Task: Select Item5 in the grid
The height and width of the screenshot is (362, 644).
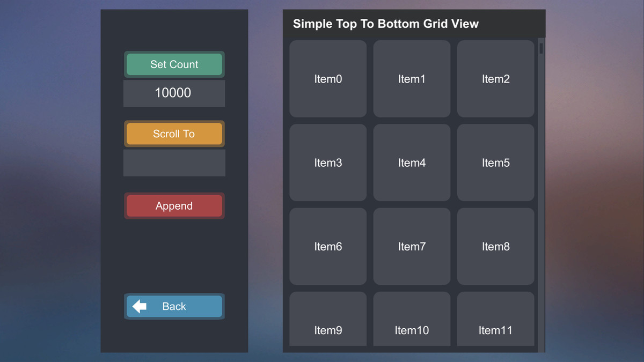Action: pos(495,162)
